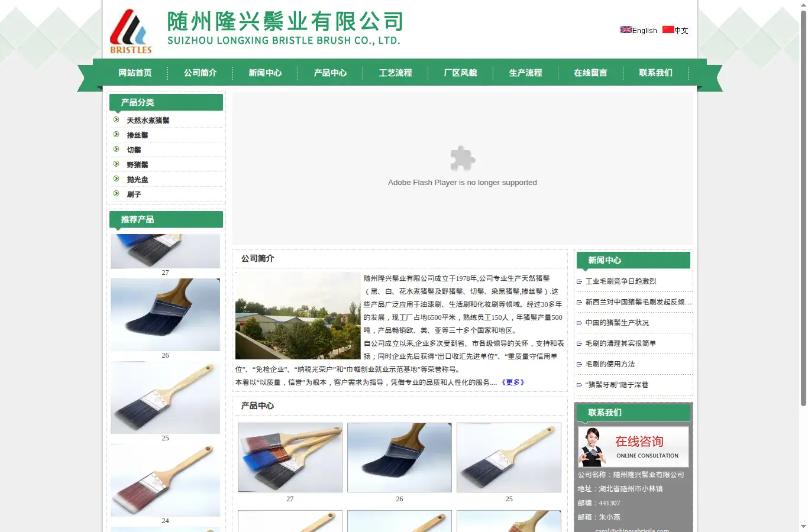
Task: Click bullet icon beside 抛光盘
Action: pyautogui.click(x=117, y=179)
